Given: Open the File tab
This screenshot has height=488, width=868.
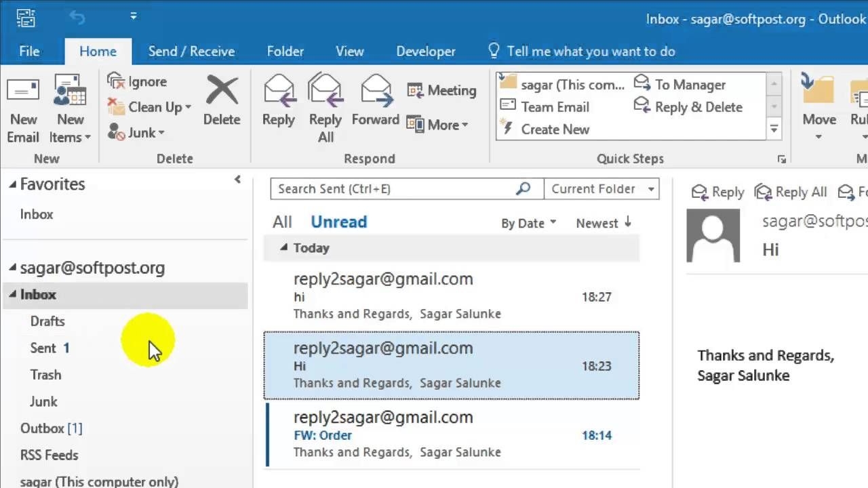Looking at the screenshot, I should pos(29,52).
